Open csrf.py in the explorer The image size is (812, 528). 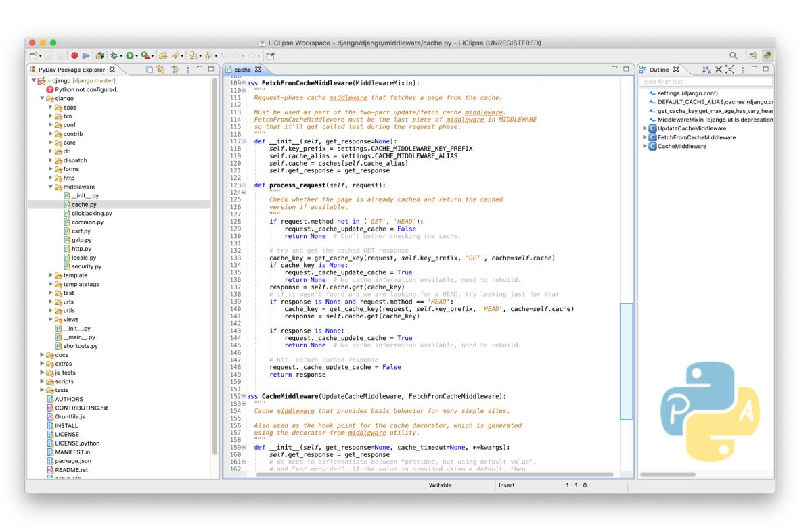[81, 231]
